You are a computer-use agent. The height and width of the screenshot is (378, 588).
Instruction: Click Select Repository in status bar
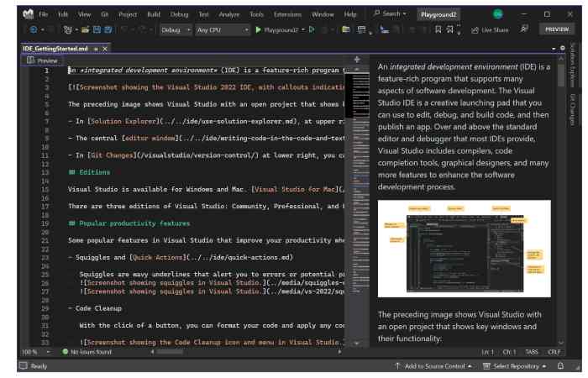coord(514,366)
